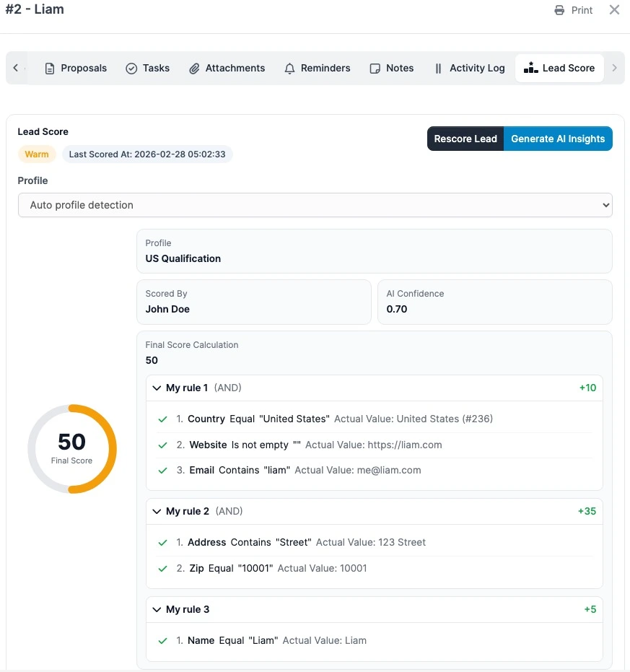The width and height of the screenshot is (630, 672).
Task: Click the Notes icon
Action: (375, 68)
